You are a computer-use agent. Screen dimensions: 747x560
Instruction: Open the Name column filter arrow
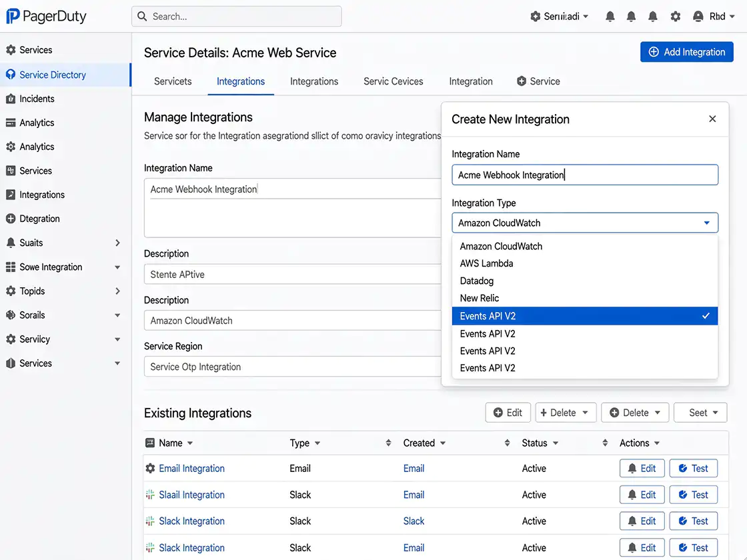[x=190, y=443]
